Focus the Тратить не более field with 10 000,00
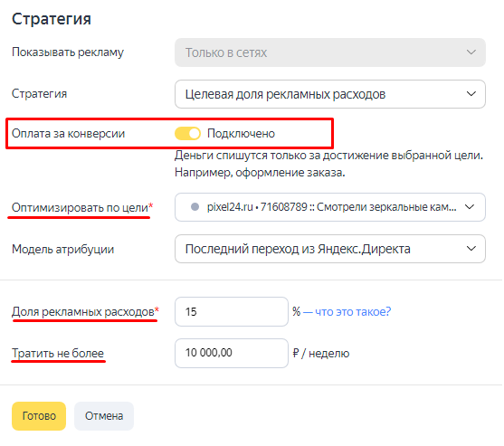The image size is (504, 446). coord(232,353)
